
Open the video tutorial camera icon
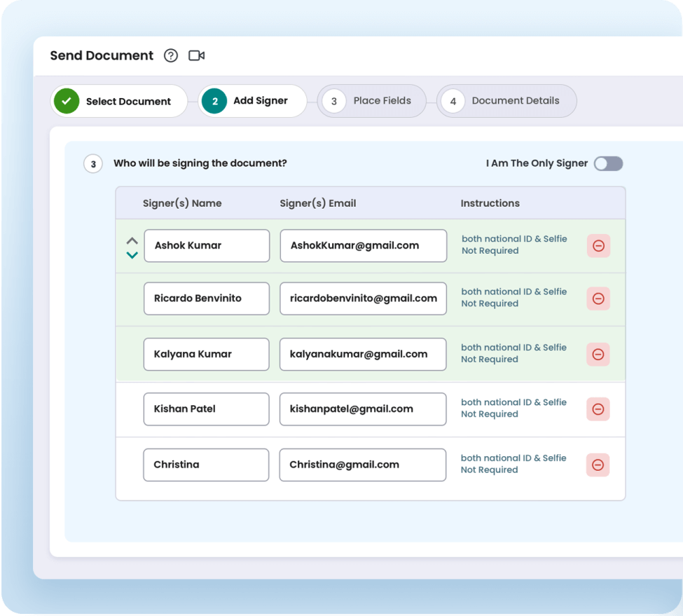197,56
